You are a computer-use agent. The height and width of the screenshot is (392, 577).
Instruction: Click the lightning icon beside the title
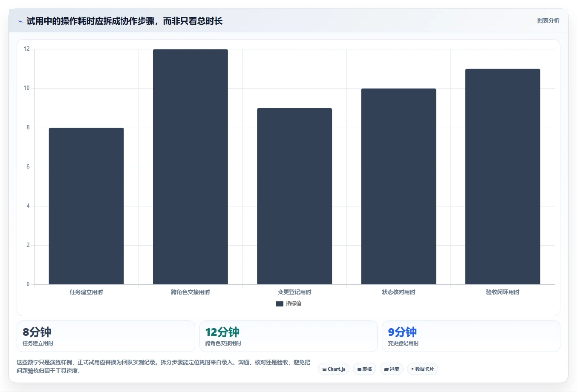(20, 21)
